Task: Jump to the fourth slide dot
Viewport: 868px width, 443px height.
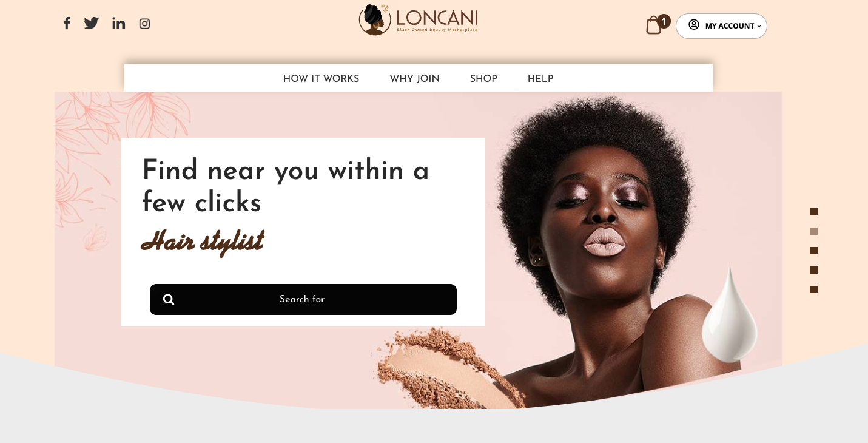Action: pyautogui.click(x=814, y=270)
